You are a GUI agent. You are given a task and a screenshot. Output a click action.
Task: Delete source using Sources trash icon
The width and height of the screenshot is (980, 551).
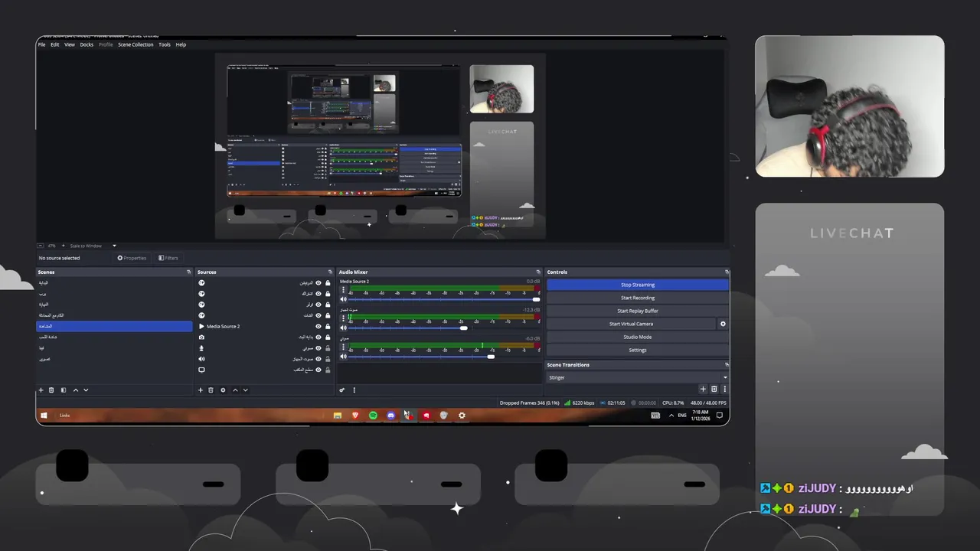click(211, 390)
